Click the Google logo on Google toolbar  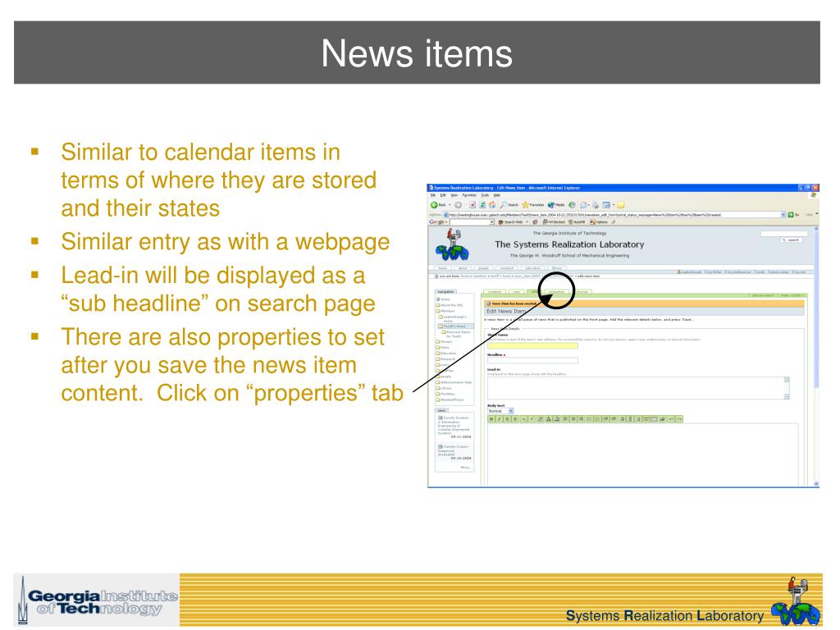coord(438,221)
